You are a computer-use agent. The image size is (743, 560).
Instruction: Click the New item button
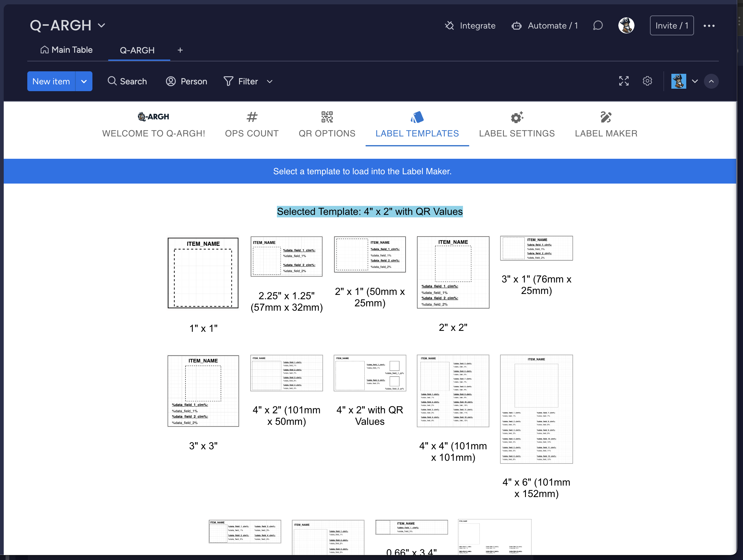51,81
